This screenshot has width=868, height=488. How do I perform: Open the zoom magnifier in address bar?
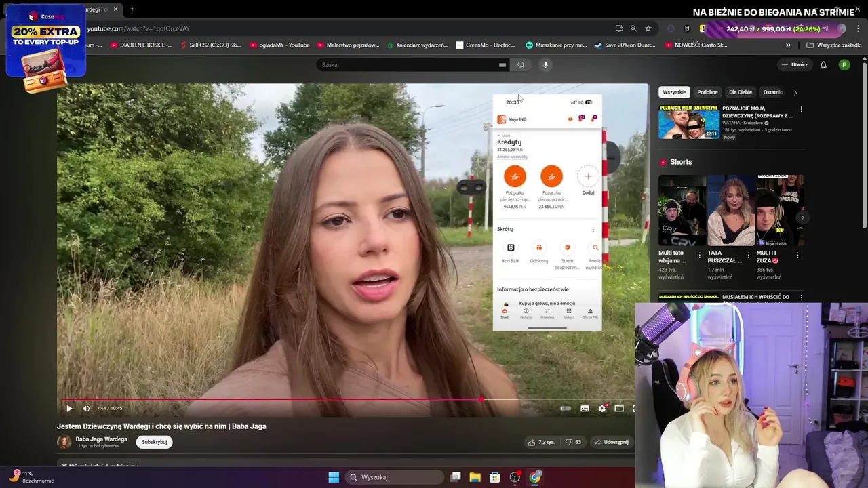click(x=633, y=28)
